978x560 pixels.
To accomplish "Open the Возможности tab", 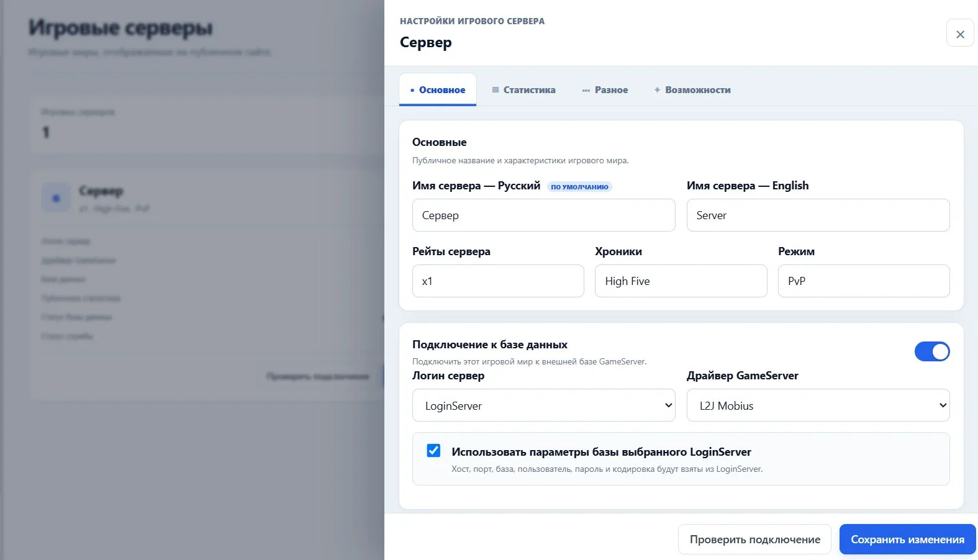I will [692, 90].
